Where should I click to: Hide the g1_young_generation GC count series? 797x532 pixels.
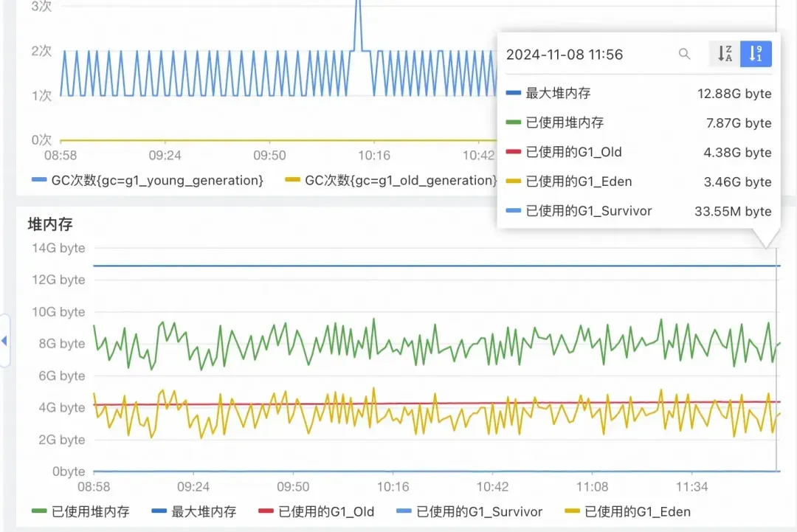(x=148, y=180)
